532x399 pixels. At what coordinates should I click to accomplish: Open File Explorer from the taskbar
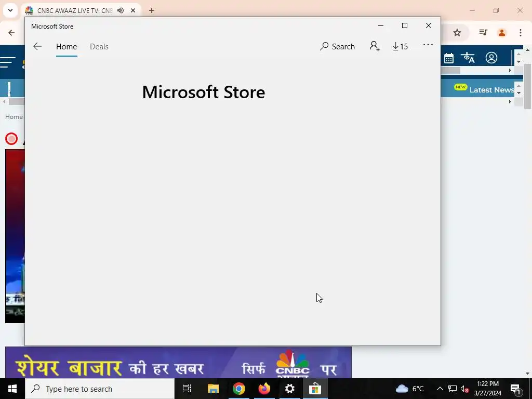[x=214, y=389]
